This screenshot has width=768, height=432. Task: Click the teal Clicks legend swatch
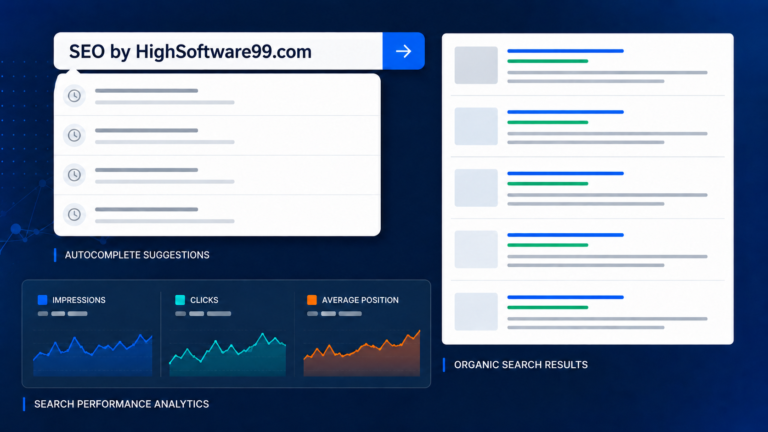click(180, 300)
